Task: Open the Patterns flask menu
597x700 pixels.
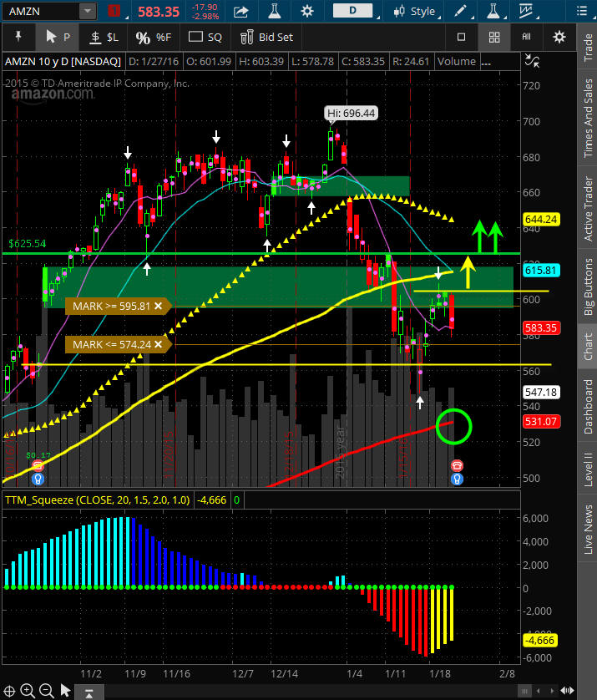Action: 493,11
